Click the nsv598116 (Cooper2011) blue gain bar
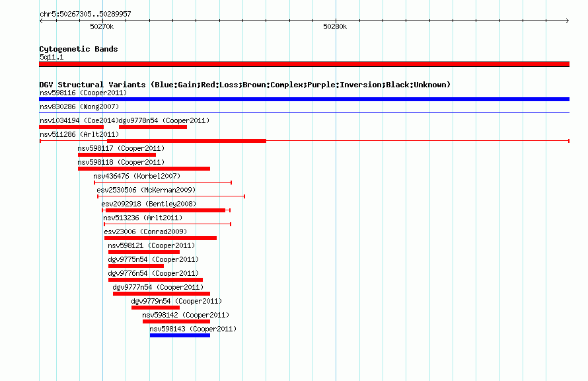This screenshot has width=588, height=381. 304,99
